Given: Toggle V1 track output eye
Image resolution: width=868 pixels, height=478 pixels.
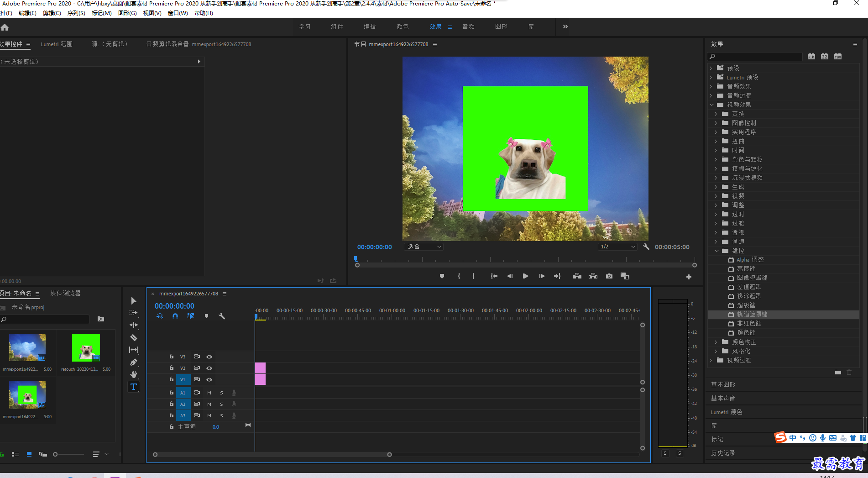Looking at the screenshot, I should pyautogui.click(x=209, y=379).
